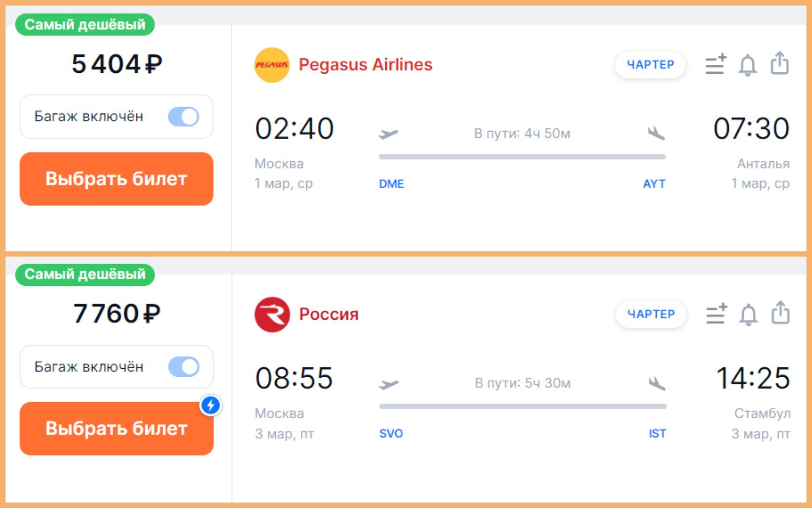Enable price alert bell for the Россия flight

coord(748,315)
